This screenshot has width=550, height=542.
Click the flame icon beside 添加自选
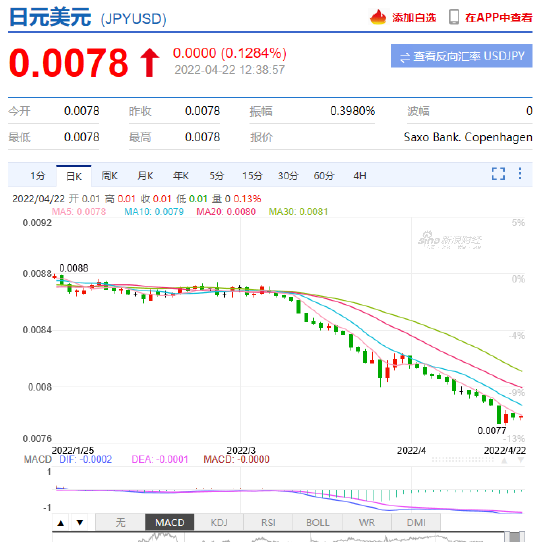[x=378, y=17]
